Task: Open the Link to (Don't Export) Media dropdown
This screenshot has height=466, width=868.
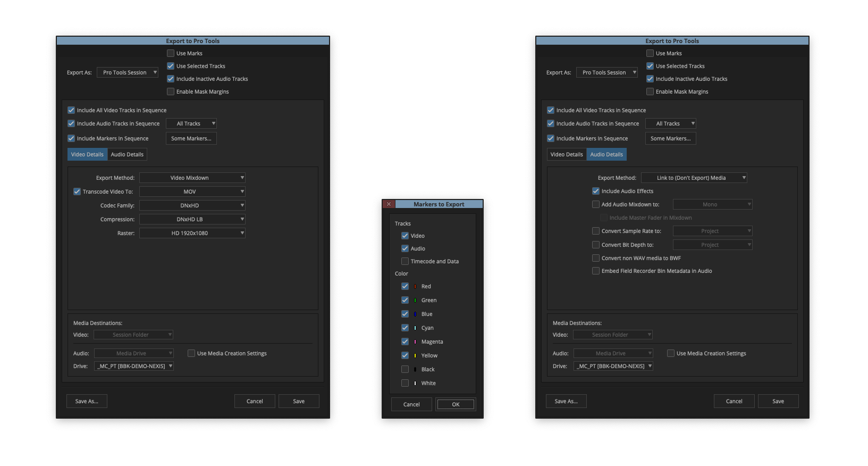Action: (x=694, y=178)
